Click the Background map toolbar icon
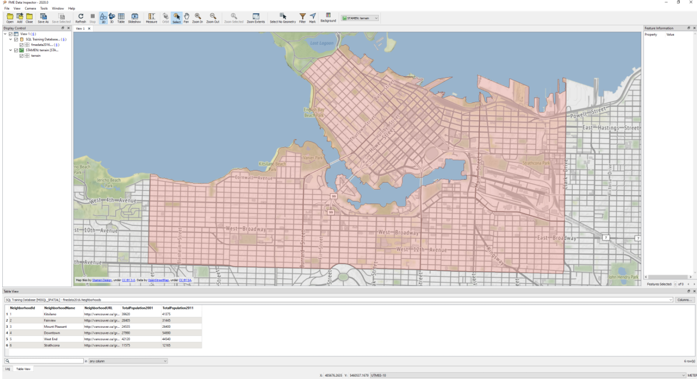697x379 pixels. point(328,18)
